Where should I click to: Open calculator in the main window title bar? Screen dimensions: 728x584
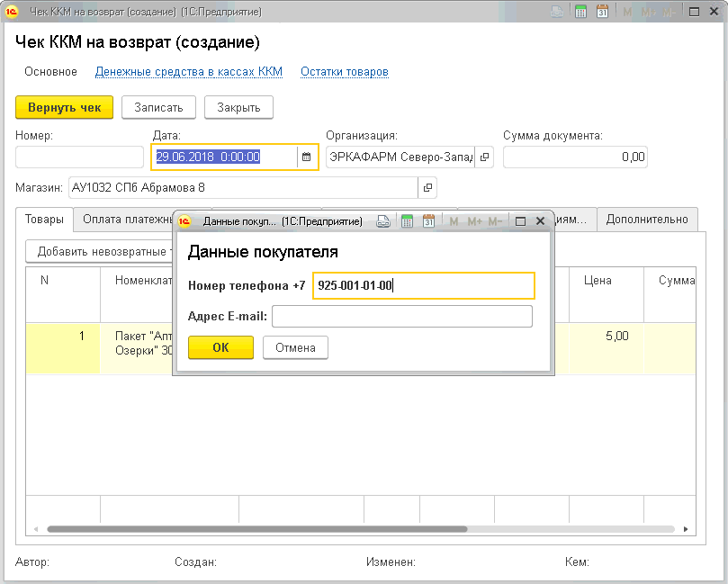click(581, 12)
